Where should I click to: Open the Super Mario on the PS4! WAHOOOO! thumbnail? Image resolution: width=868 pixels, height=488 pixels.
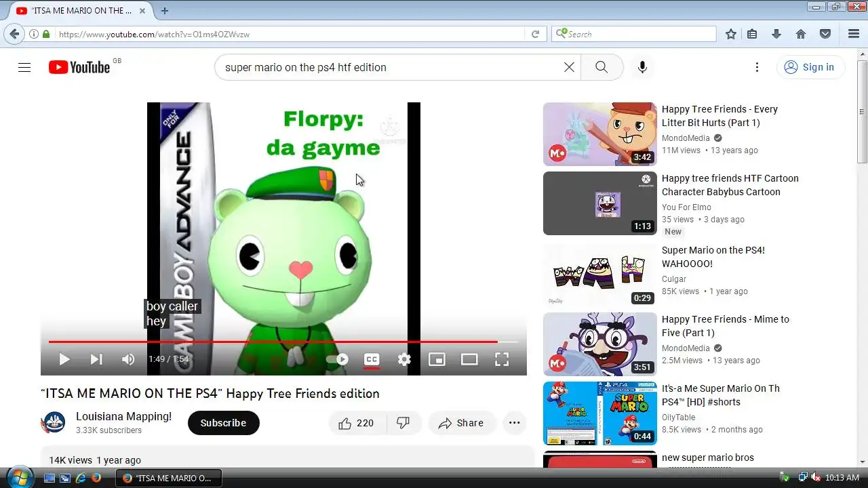pyautogui.click(x=600, y=275)
